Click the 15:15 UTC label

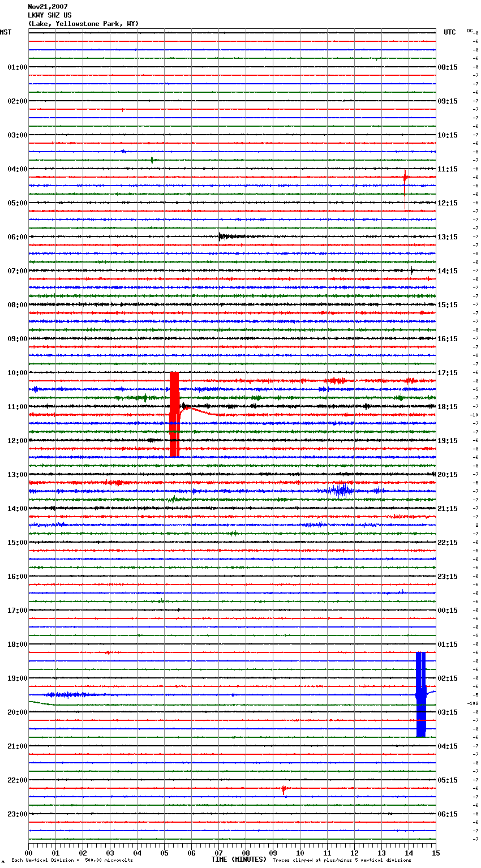tap(448, 305)
